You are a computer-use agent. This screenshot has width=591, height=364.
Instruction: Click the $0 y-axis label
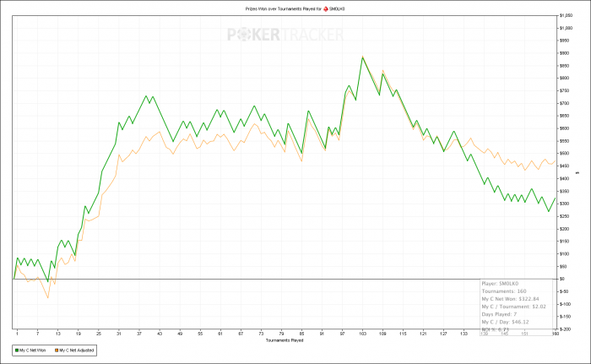(x=562, y=280)
